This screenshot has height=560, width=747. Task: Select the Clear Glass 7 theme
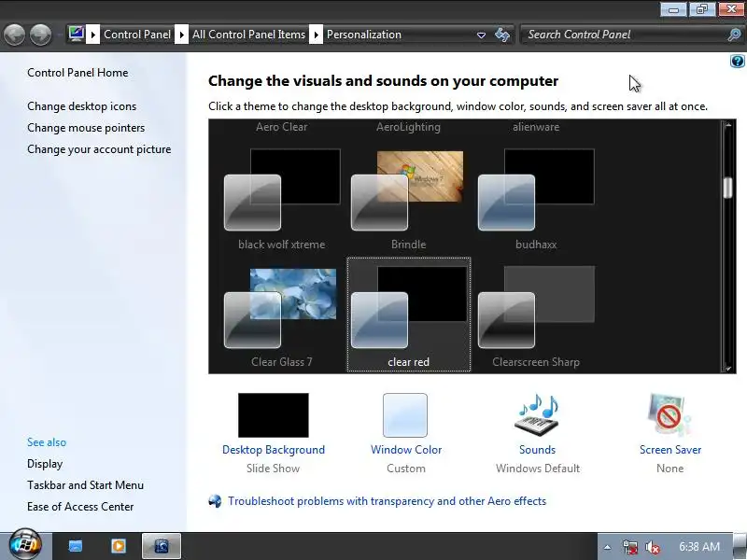click(x=282, y=316)
